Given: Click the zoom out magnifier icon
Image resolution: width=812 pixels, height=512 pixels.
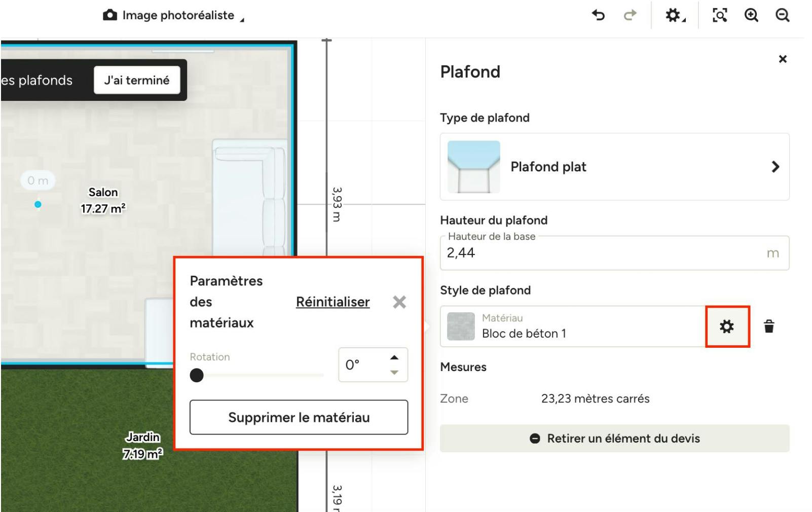Looking at the screenshot, I should point(783,16).
